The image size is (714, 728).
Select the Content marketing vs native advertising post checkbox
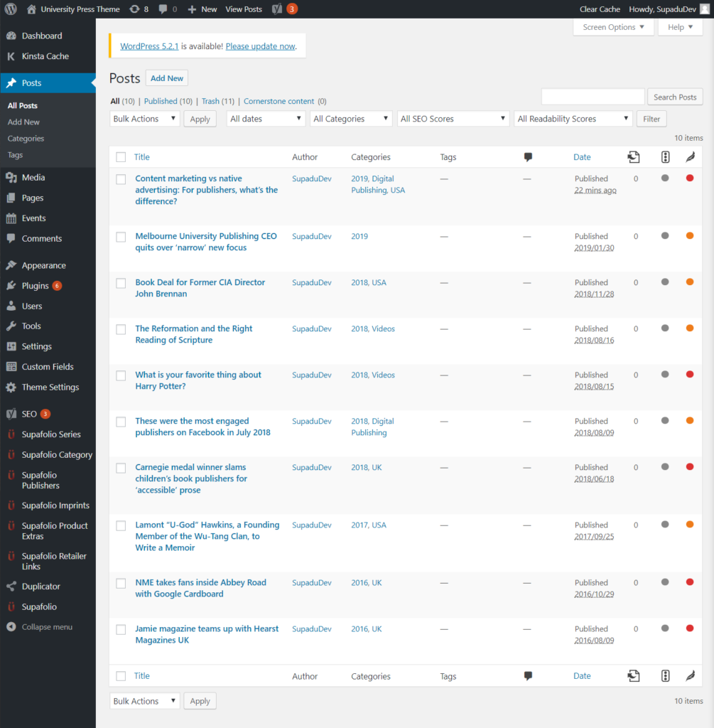coord(121,179)
